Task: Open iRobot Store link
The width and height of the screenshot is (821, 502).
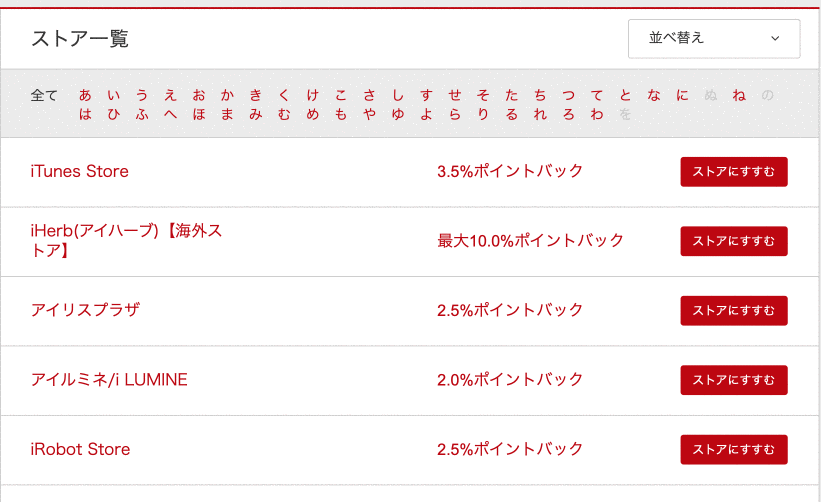Action: (x=80, y=449)
